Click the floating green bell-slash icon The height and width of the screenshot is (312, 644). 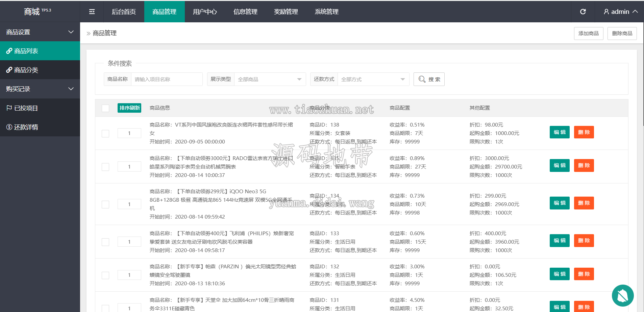click(x=623, y=296)
